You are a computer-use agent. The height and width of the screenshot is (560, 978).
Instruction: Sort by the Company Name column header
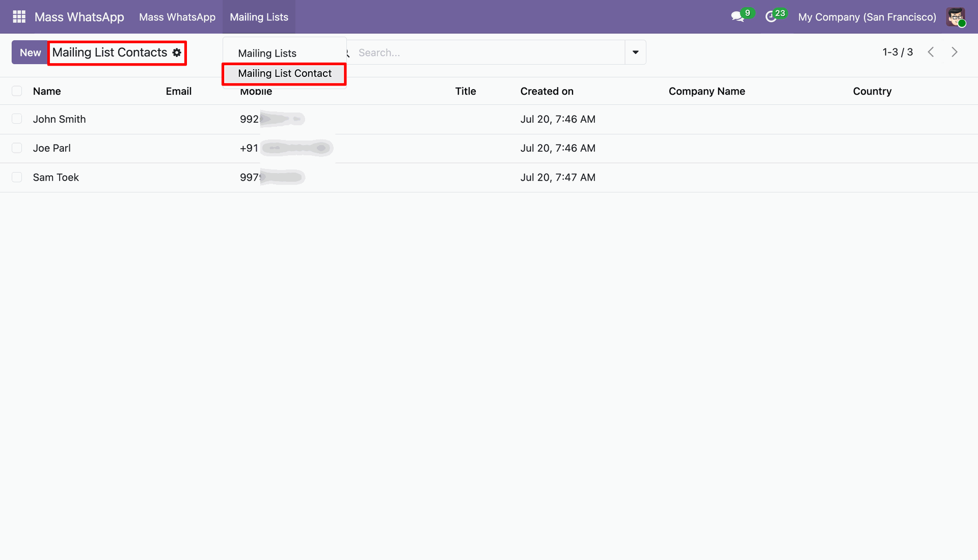pos(707,91)
